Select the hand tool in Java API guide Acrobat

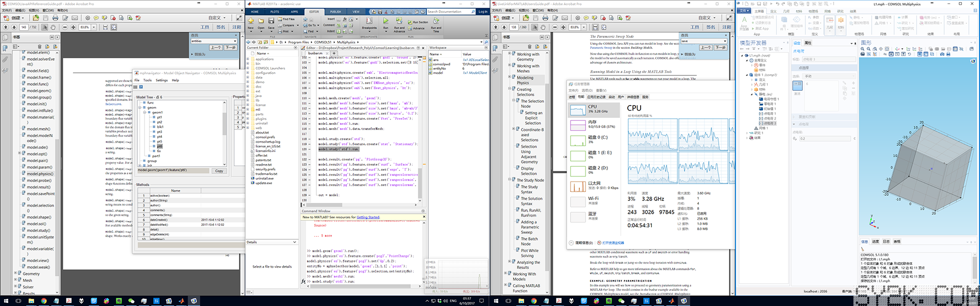pos(53,27)
